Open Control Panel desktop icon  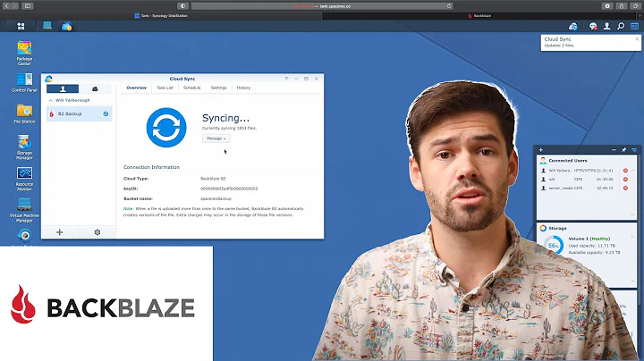pos(24,82)
